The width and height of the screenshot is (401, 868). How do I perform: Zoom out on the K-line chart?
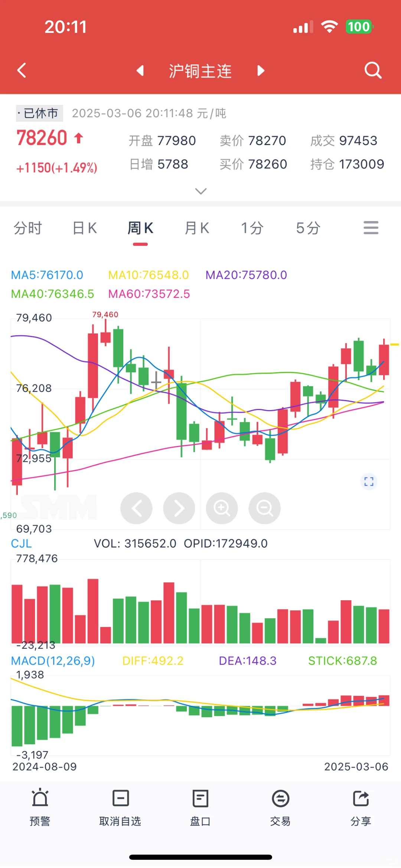pos(264,508)
